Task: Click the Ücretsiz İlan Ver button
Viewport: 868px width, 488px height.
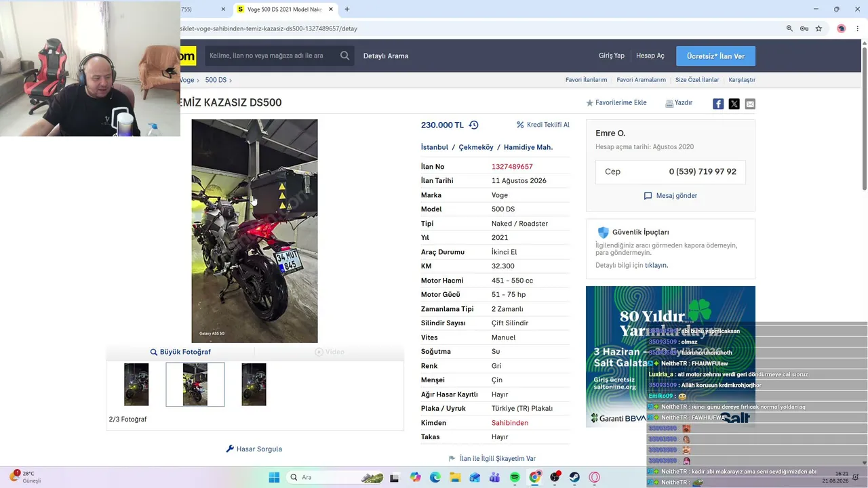Action: 715,56
